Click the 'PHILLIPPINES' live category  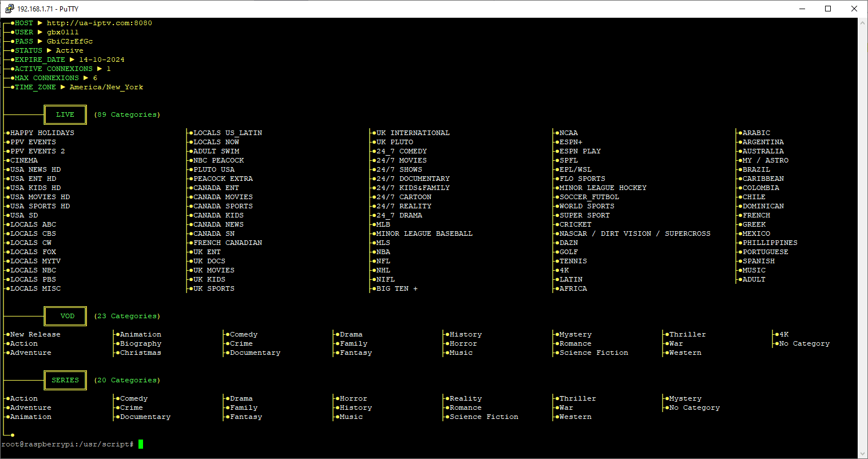coord(770,243)
